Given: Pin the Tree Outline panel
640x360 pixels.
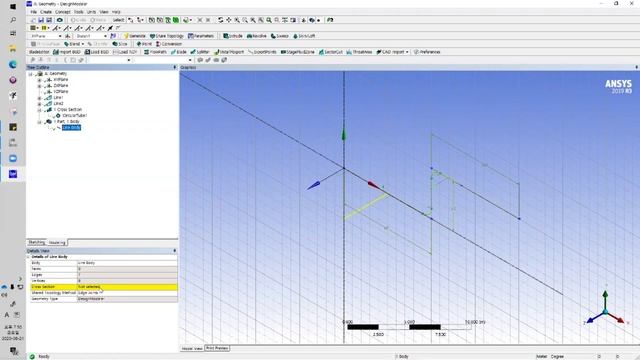Looking at the screenshot, I should pyautogui.click(x=175, y=67).
